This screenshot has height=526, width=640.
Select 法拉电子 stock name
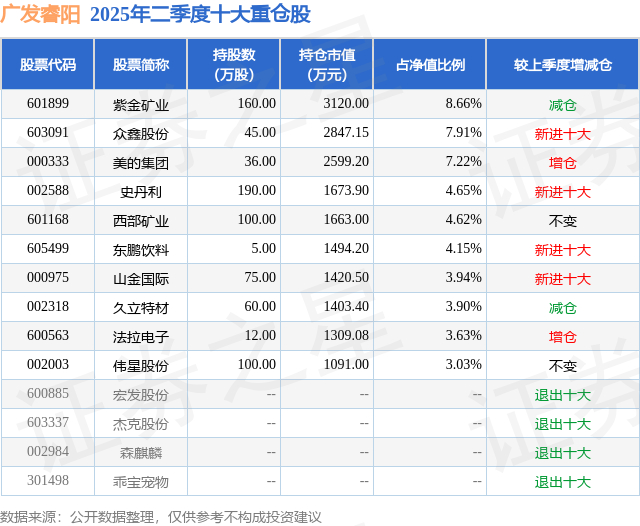pos(141,337)
